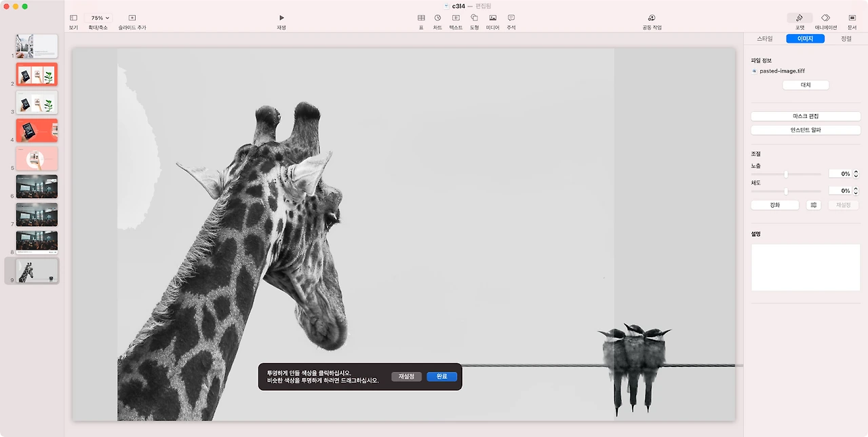This screenshot has height=437, width=868.
Task: Click the 강화 enhance button
Action: click(774, 205)
